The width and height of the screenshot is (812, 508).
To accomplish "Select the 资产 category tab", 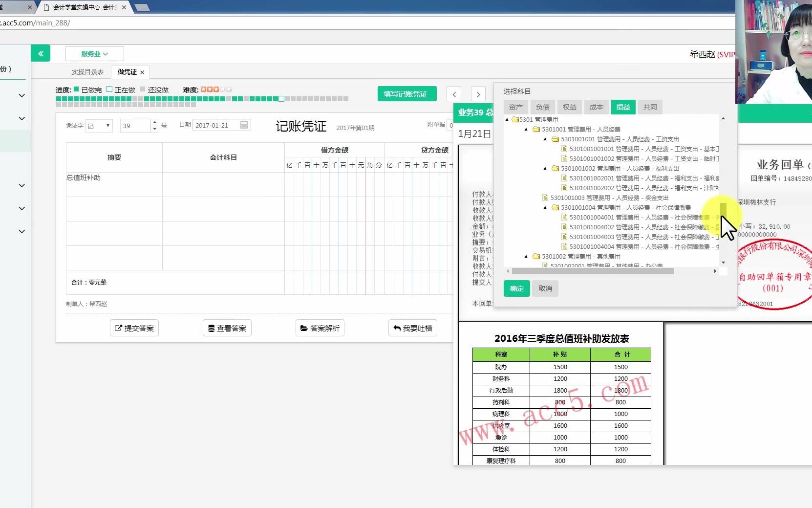I will coord(516,107).
